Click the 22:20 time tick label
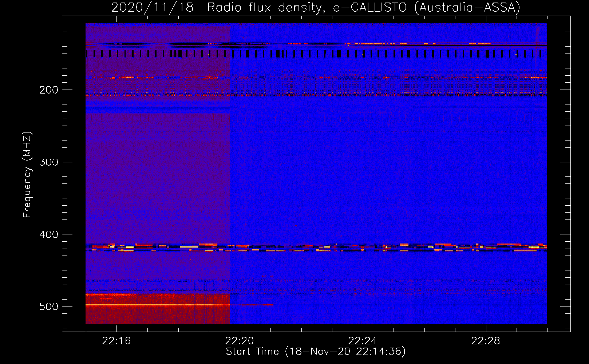Viewport: 589px width, 364px height. tap(240, 341)
